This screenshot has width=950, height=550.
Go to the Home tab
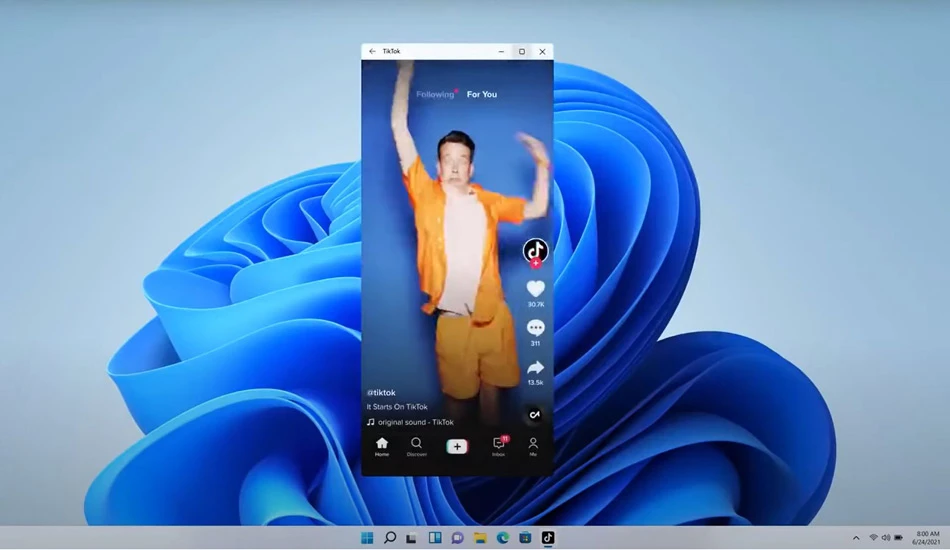(x=382, y=447)
